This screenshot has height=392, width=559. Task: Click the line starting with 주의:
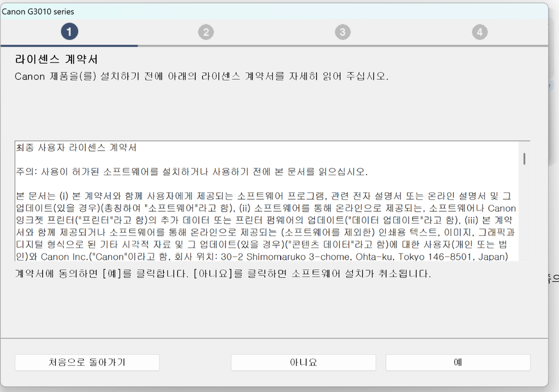(192, 172)
